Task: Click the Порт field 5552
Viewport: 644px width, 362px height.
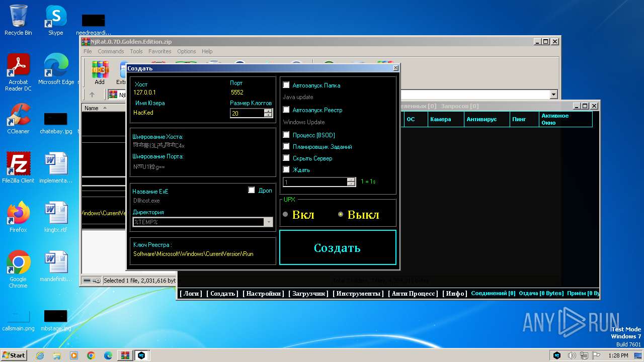Action: point(237,93)
